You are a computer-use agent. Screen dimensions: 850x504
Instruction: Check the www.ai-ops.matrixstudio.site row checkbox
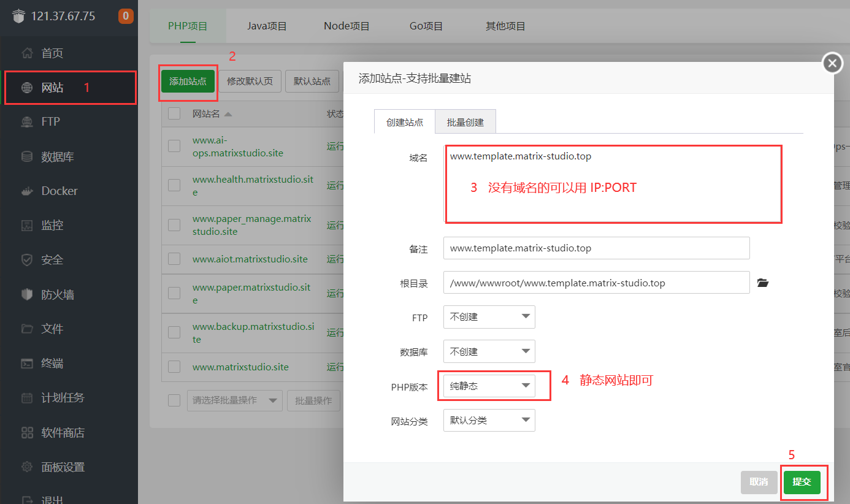pyautogui.click(x=174, y=146)
